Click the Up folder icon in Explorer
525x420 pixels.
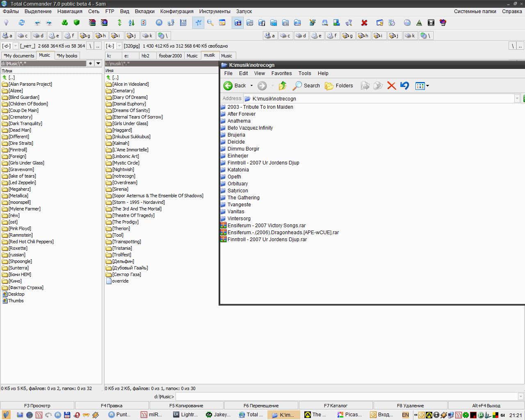[283, 86]
